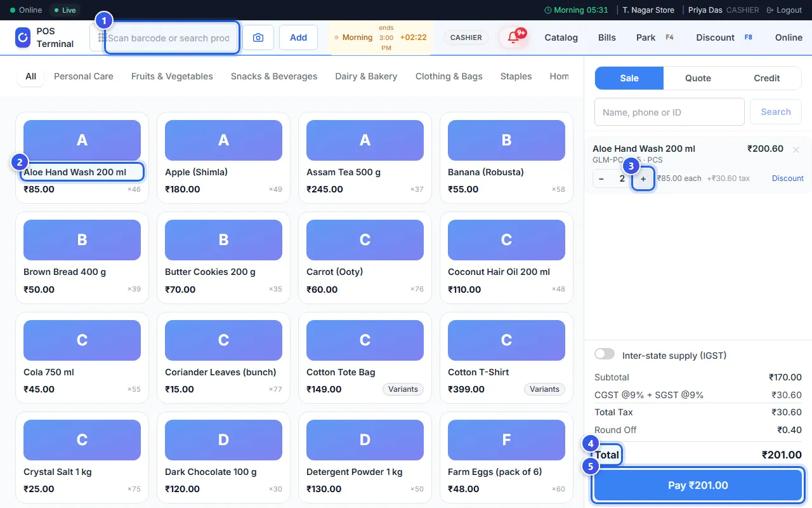Filter by Personal Care category

click(84, 76)
